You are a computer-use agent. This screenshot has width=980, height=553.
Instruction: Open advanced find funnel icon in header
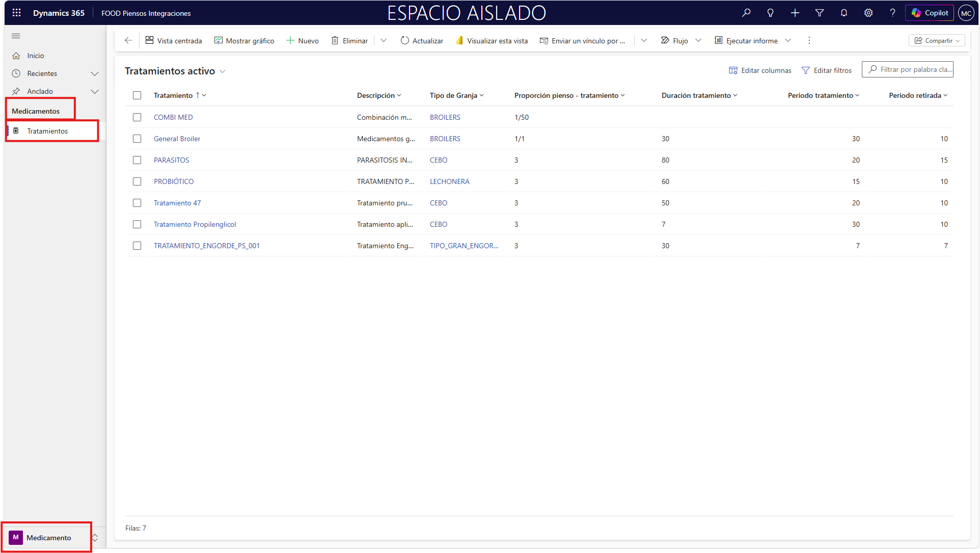[819, 13]
